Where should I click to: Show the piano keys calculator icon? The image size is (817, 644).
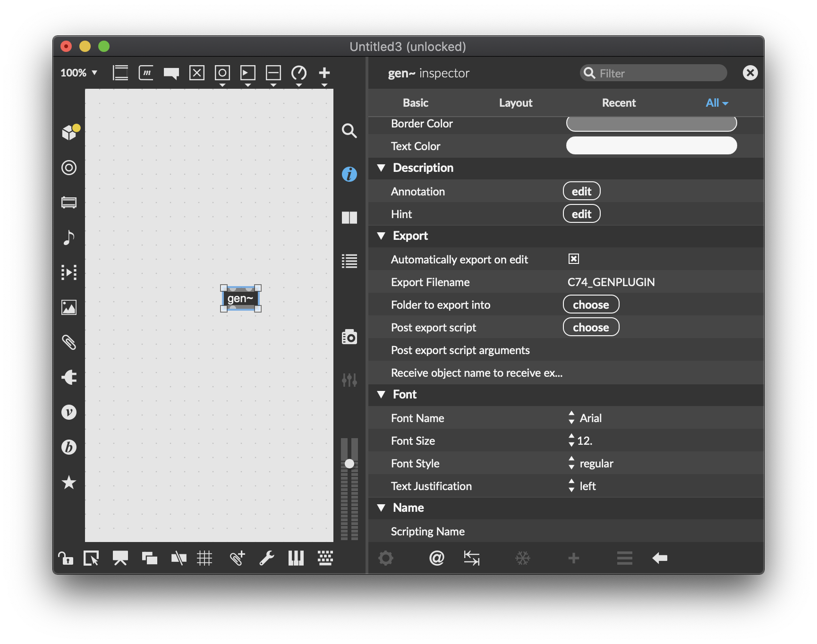296,558
